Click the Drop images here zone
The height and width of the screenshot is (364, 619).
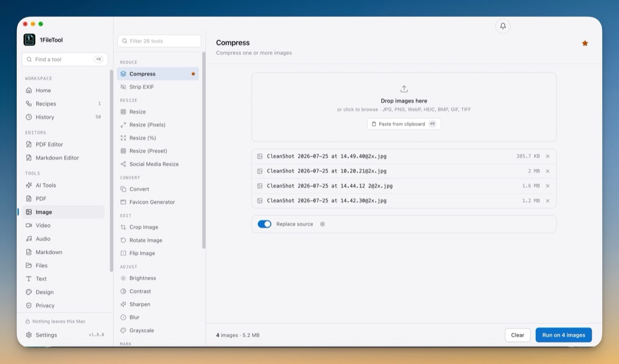click(404, 107)
